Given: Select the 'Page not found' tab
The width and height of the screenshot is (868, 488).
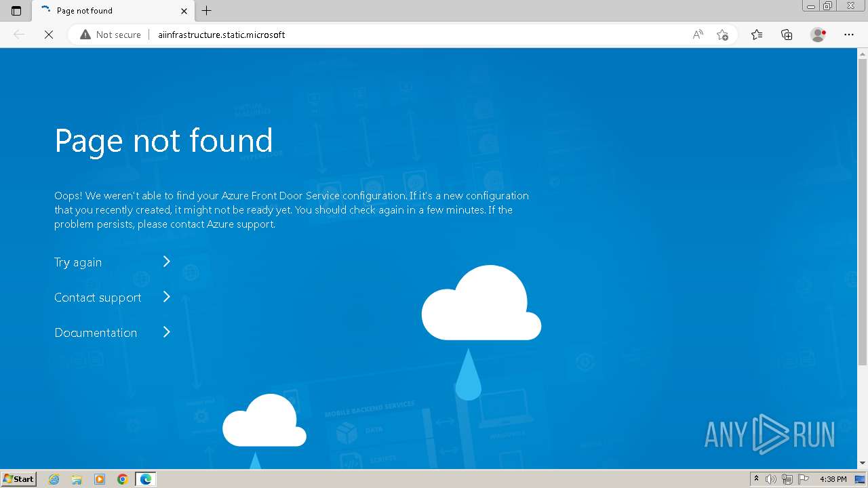Looking at the screenshot, I should pyautogui.click(x=113, y=11).
